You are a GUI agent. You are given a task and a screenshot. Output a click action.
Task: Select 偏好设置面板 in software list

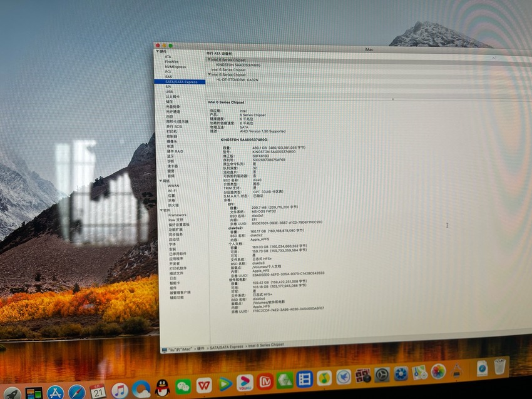tap(179, 225)
